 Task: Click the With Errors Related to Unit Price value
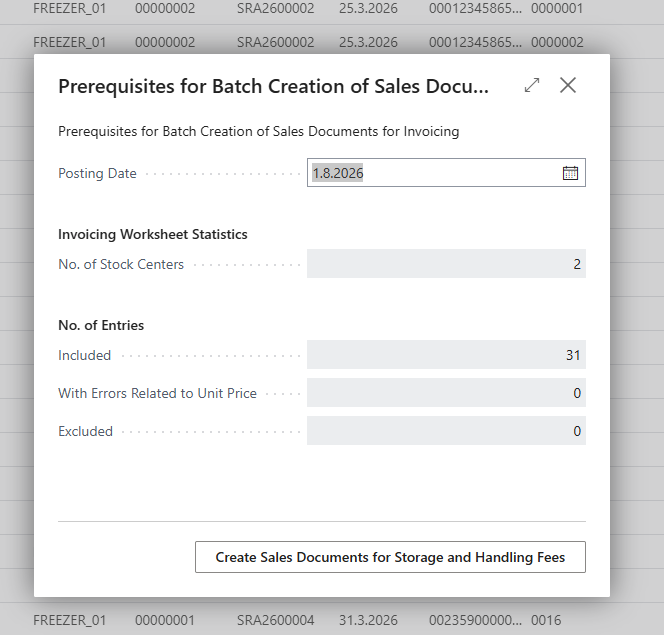pos(446,393)
